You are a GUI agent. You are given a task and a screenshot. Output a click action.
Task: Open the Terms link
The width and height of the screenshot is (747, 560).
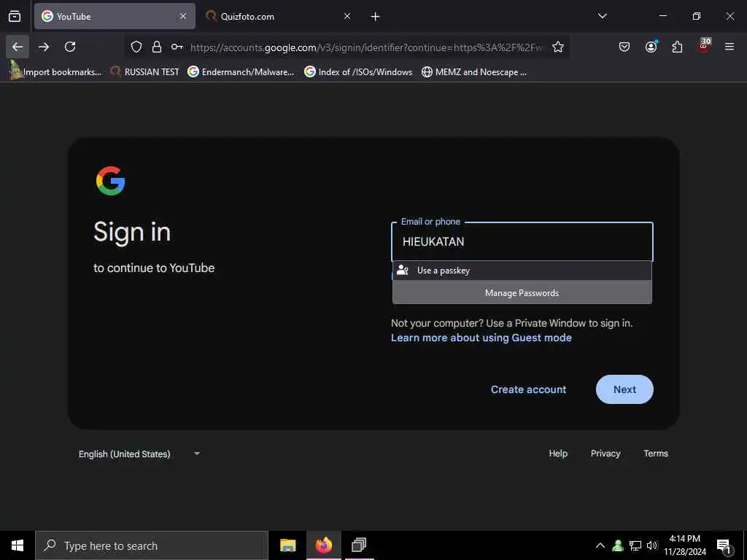(x=656, y=454)
